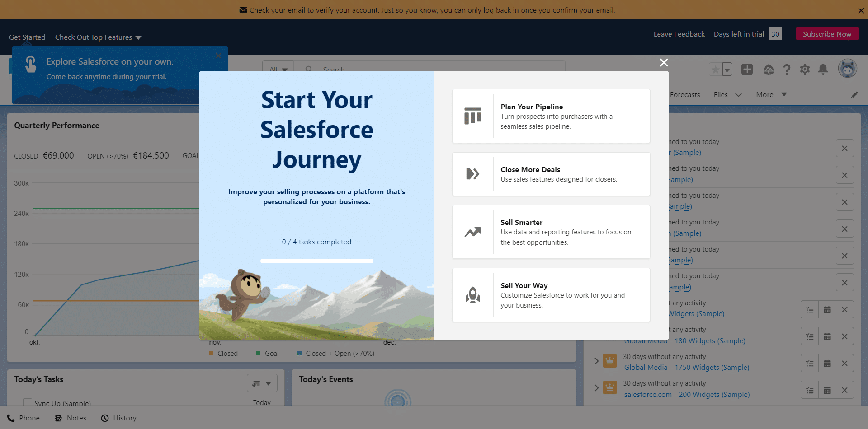This screenshot has height=429, width=868.
Task: Open Global Media - 180 Widgets (Sample) link
Action: pyautogui.click(x=684, y=341)
